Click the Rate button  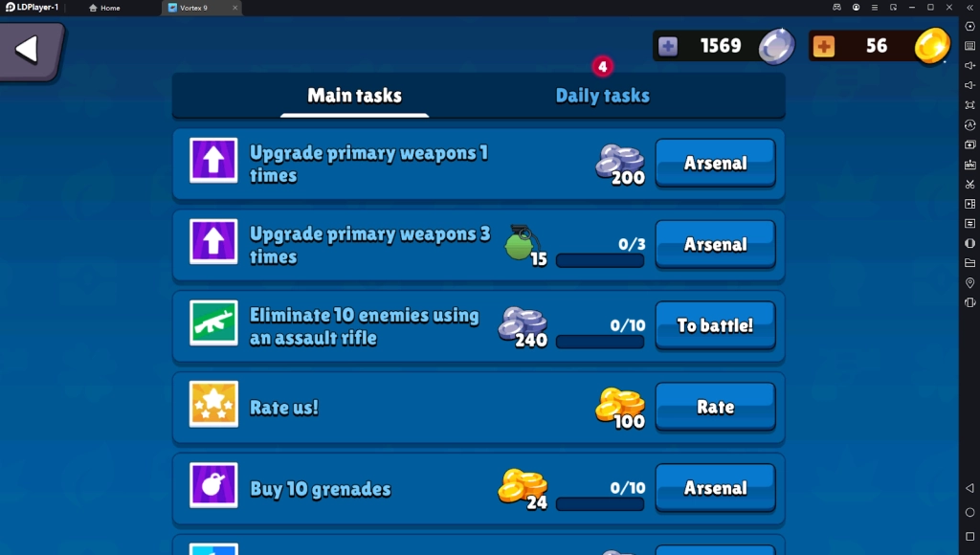pyautogui.click(x=716, y=407)
